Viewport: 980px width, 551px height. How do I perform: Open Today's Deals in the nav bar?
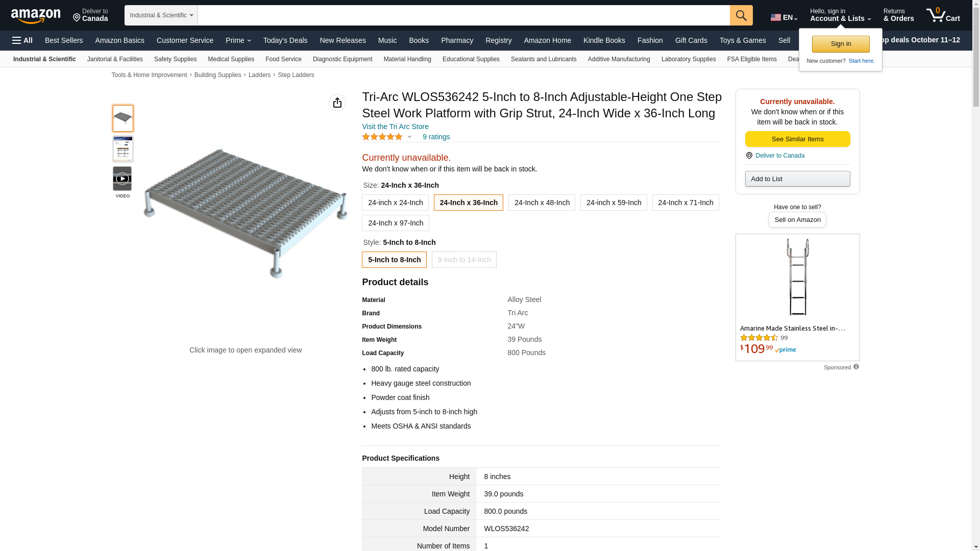point(285,40)
